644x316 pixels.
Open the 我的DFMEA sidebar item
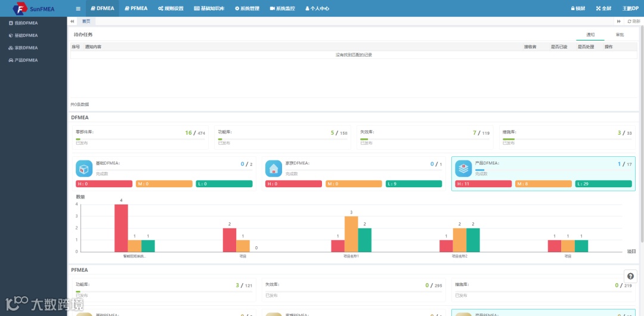click(23, 23)
